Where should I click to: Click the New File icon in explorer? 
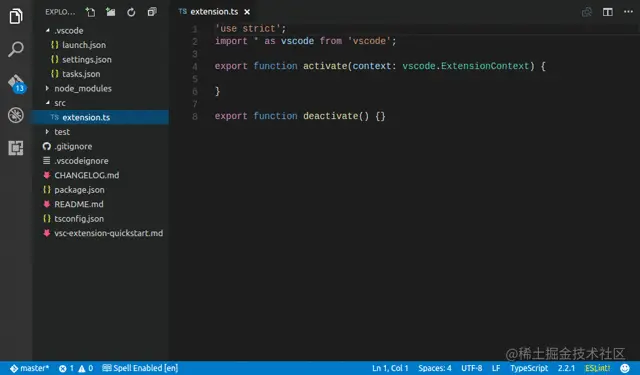(x=90, y=12)
